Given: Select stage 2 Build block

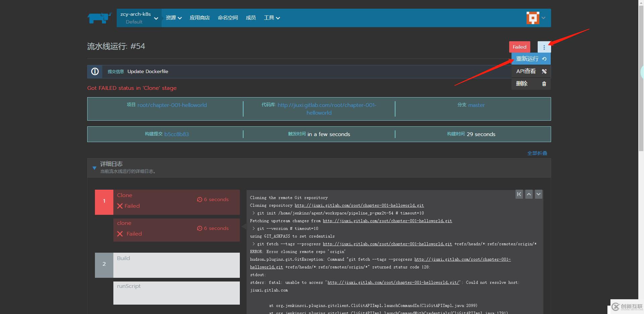Looking at the screenshot, I should pos(167,265).
